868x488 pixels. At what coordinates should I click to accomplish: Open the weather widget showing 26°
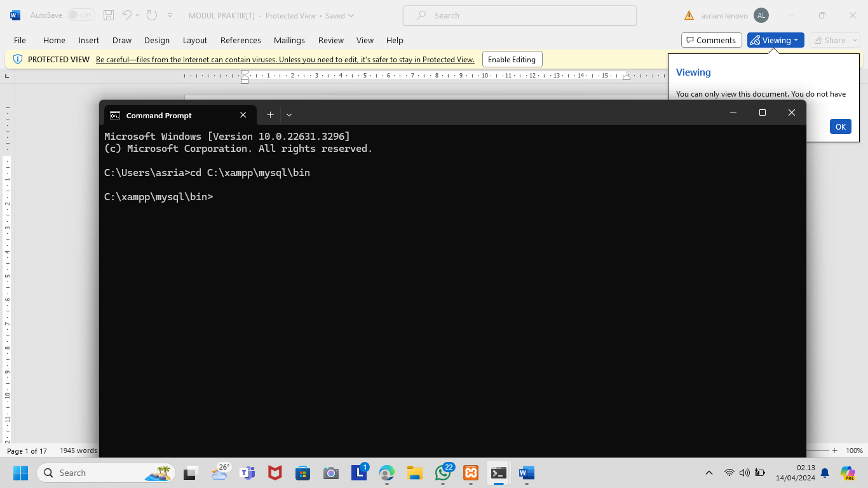point(220,472)
